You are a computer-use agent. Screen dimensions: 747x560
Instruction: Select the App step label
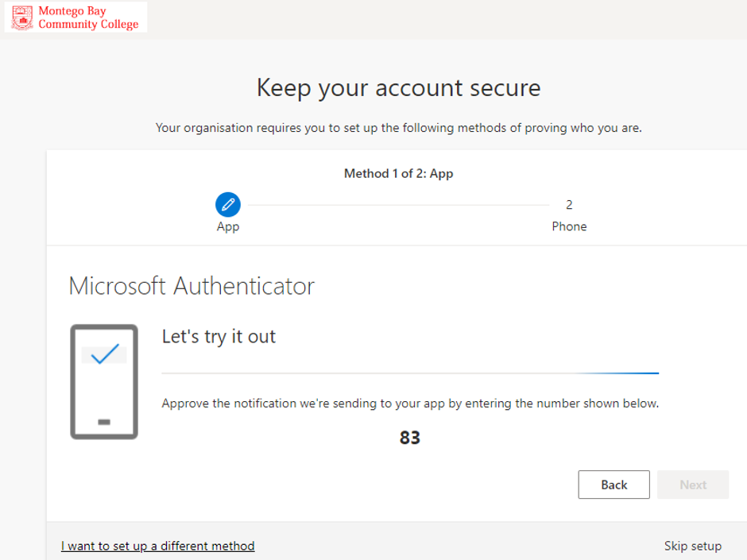point(228,226)
